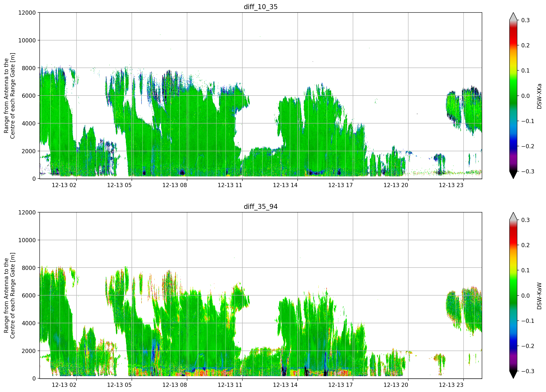Viewport: 546px width, 392px height.
Task: Click the 12-13 17 time tick on diff_10_35
Action: pos(341,185)
